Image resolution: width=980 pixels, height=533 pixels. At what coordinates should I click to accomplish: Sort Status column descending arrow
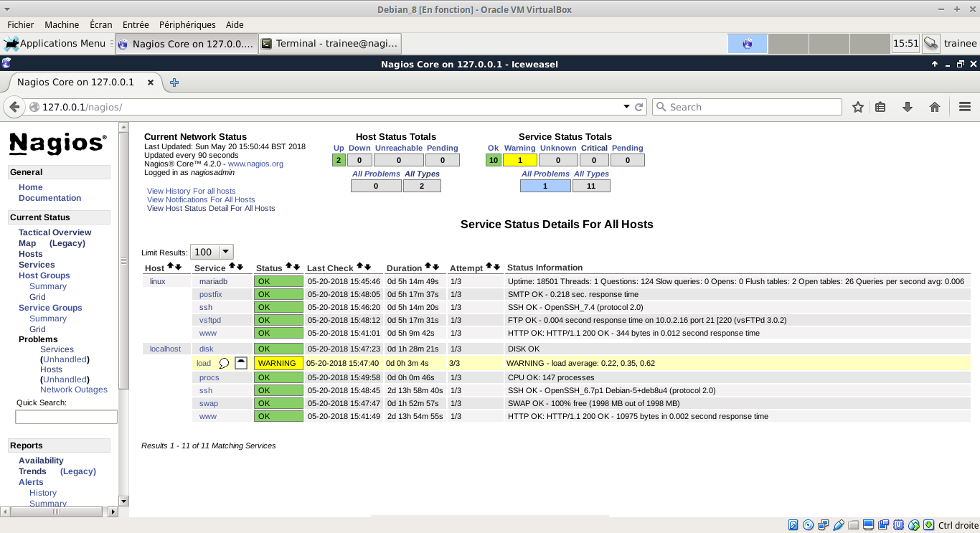click(x=296, y=267)
